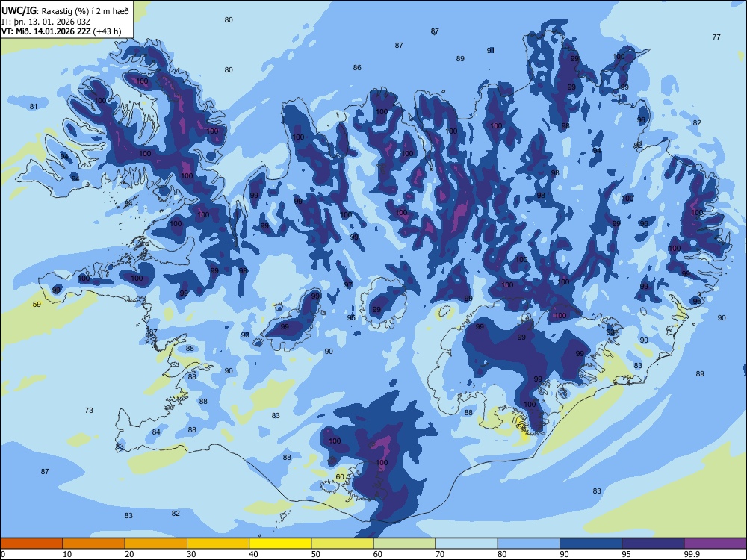Click the humidity value 93 on the map
The image size is (747, 560).
(x=611, y=332)
